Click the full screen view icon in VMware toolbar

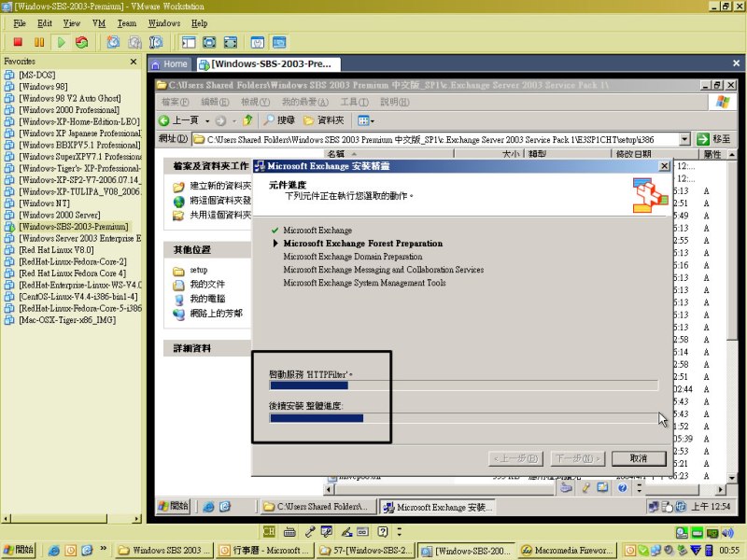[x=209, y=42]
